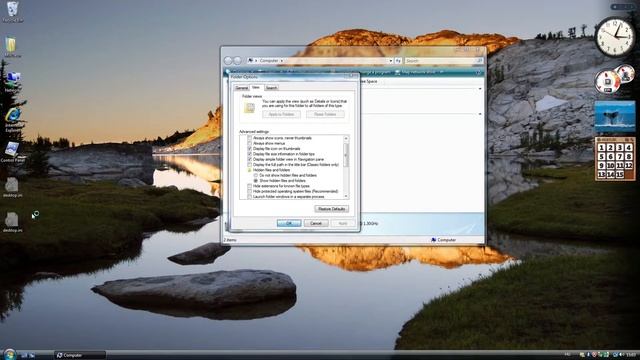
Task: Check 'Hide protected operating system files'
Action: click(249, 191)
